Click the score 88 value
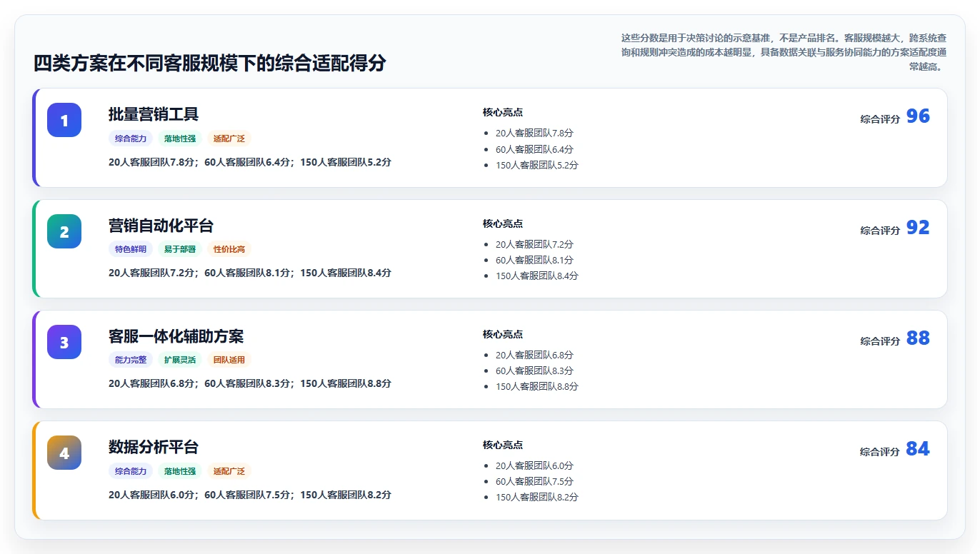The width and height of the screenshot is (980, 554). 918,338
